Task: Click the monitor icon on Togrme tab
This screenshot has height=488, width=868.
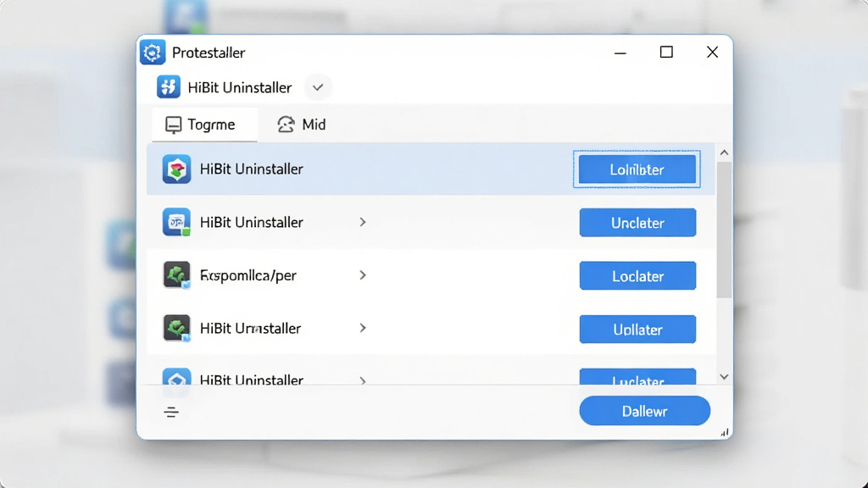Action: 173,125
